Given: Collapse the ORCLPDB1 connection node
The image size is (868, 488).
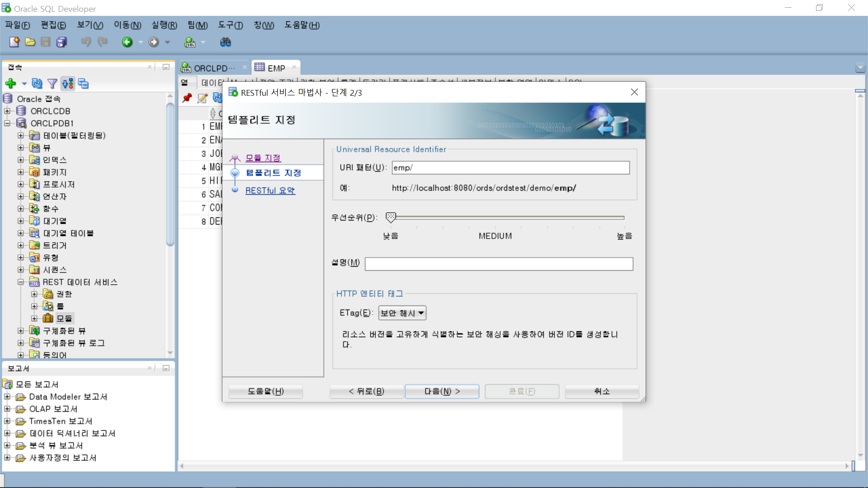Looking at the screenshot, I should [x=7, y=123].
